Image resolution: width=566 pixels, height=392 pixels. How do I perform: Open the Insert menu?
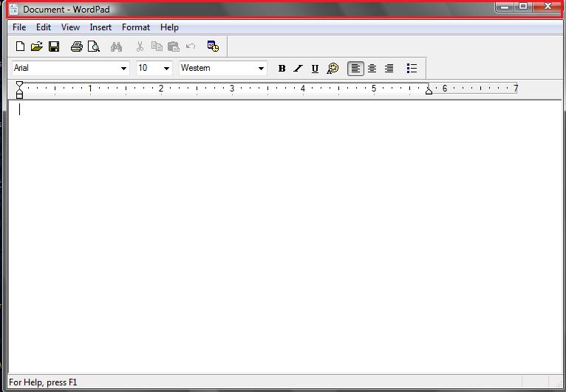click(x=100, y=27)
